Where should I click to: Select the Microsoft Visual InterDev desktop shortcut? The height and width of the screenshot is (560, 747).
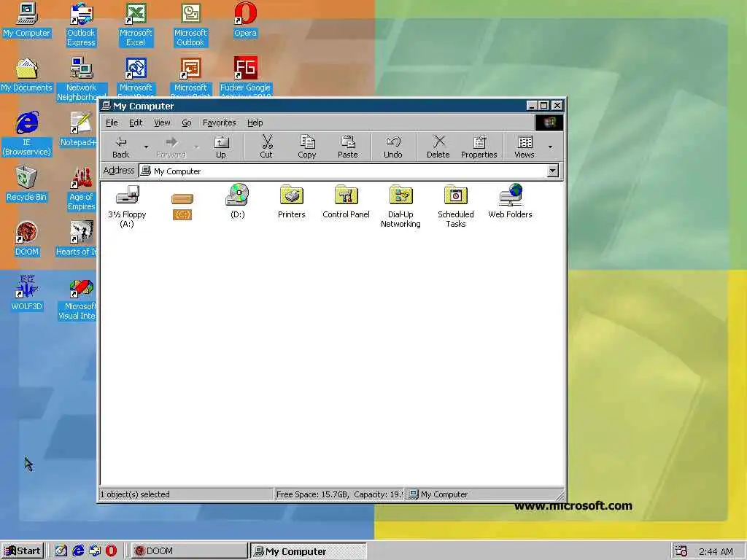(78, 299)
